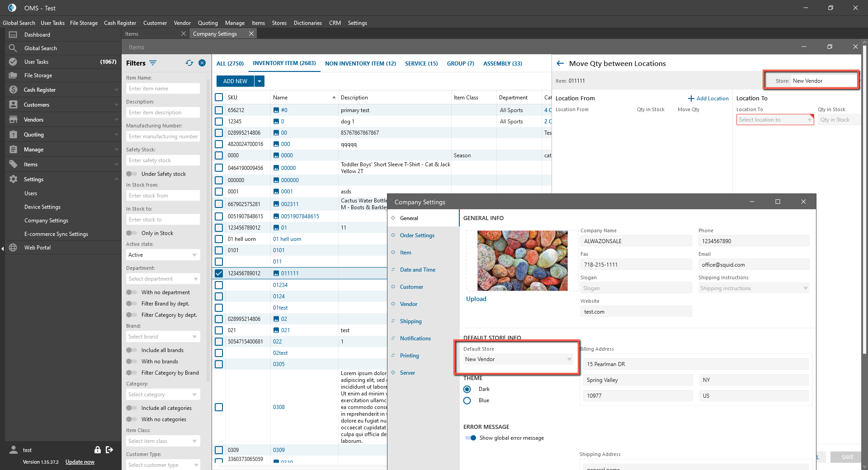Click the logout icon at sidebar bottom
The width and height of the screenshot is (868, 470).
tap(109, 450)
